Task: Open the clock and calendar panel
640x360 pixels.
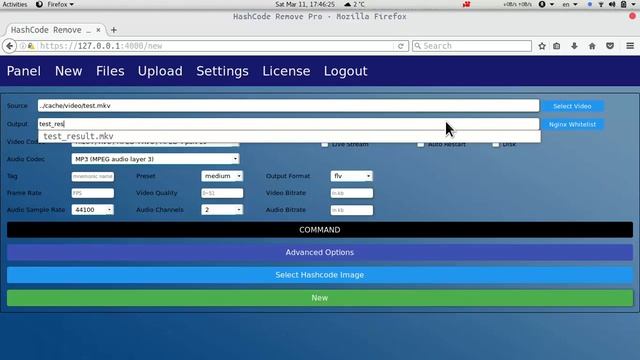Action: pyautogui.click(x=305, y=4)
